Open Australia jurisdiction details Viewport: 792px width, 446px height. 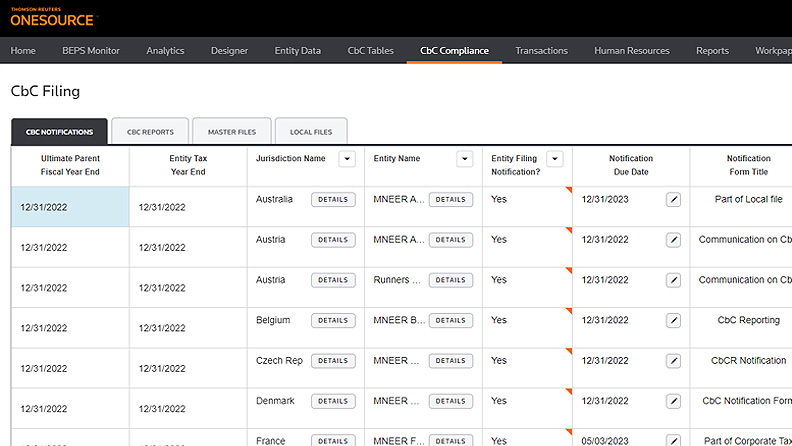(x=333, y=200)
